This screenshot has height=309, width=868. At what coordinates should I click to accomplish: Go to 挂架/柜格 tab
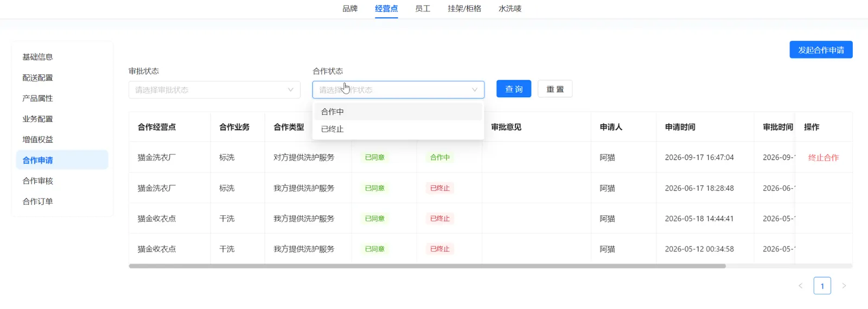(464, 9)
